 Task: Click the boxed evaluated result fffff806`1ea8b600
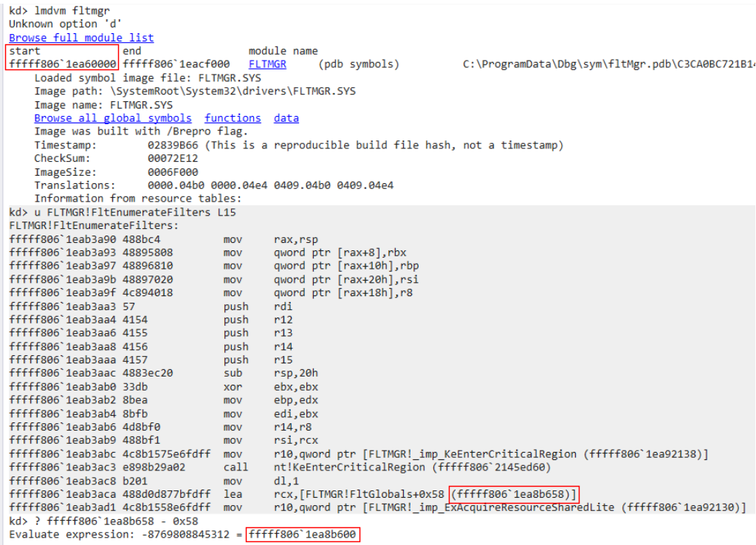click(x=303, y=534)
